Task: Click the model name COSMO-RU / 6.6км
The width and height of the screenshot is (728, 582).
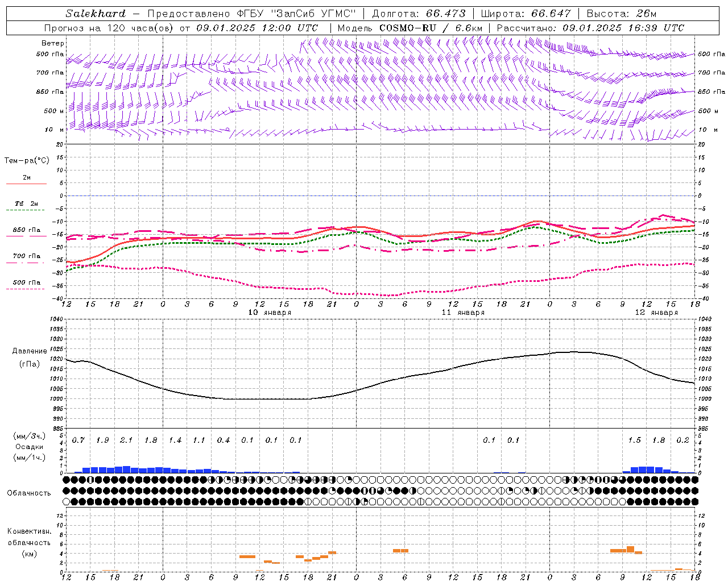Action: 431,28
